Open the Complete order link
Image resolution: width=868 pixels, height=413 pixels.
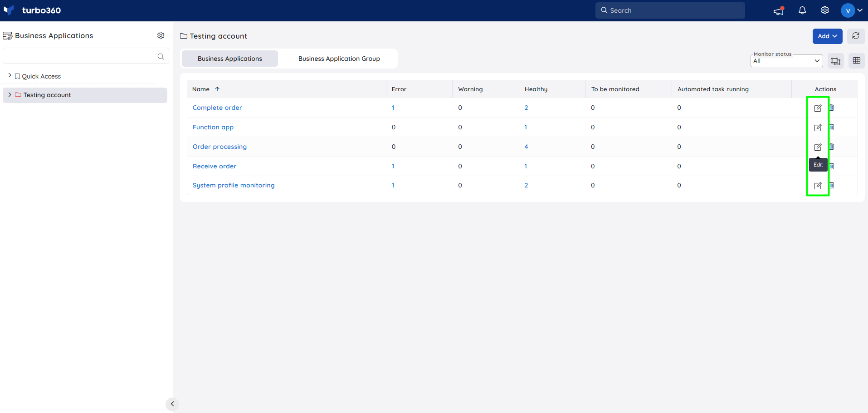217,108
